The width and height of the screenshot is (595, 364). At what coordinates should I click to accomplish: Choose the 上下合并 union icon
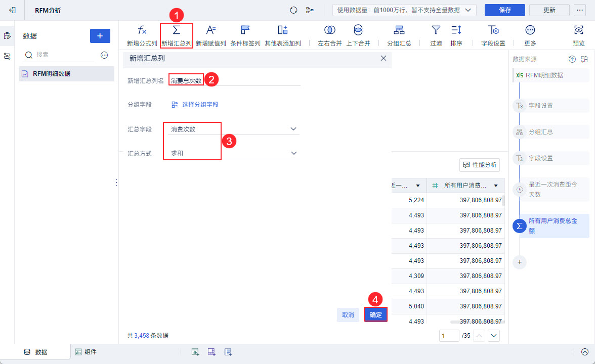pos(358,30)
